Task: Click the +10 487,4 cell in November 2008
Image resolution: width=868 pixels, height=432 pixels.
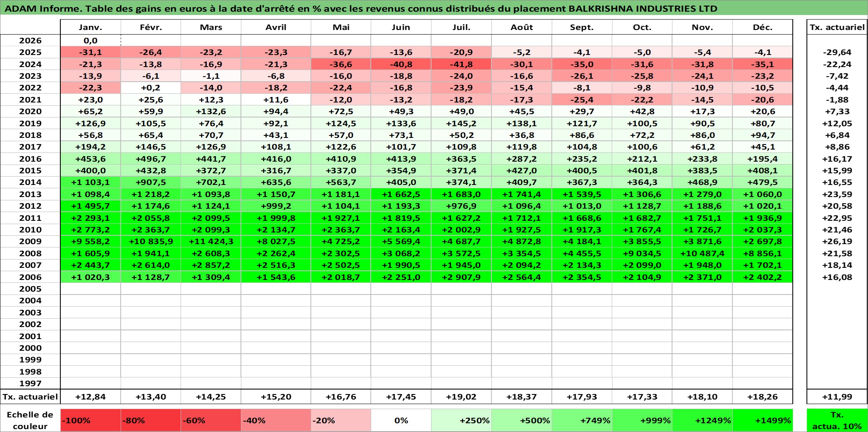Action: pos(702,253)
